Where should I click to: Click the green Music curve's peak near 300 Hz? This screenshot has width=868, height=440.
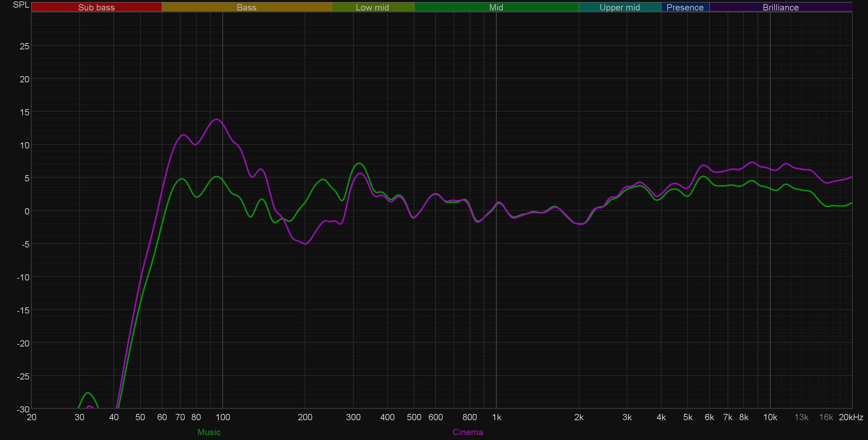(359, 163)
